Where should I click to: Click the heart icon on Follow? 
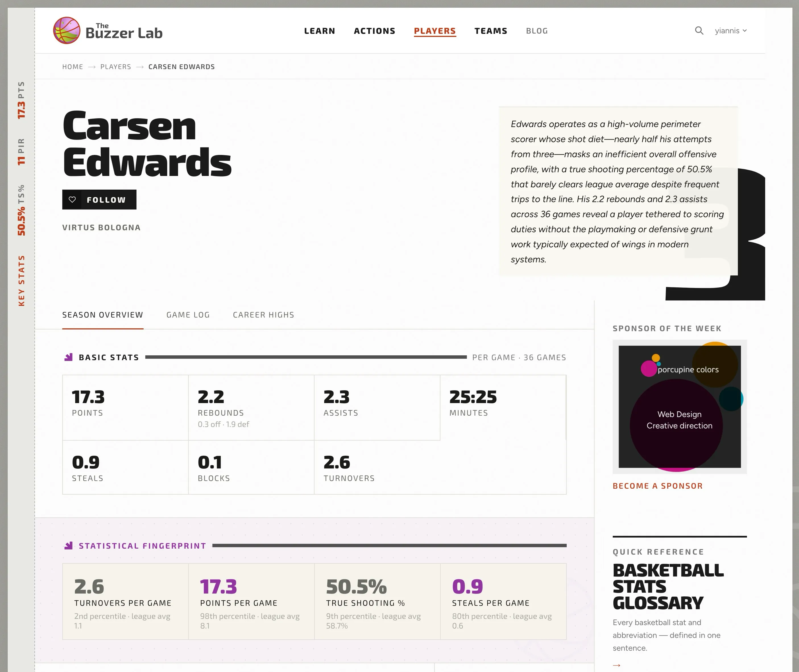pos(72,199)
